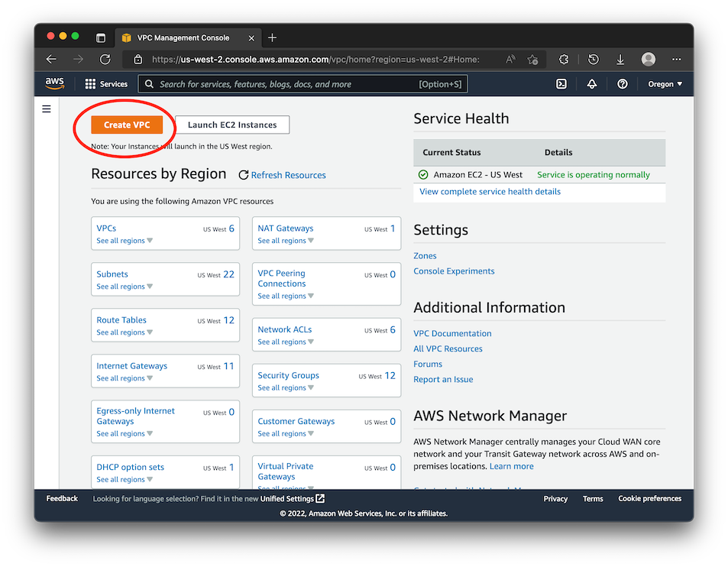This screenshot has height=567, width=728.
Task: Expand See all regions under Route Tables
Action: pyautogui.click(x=125, y=332)
